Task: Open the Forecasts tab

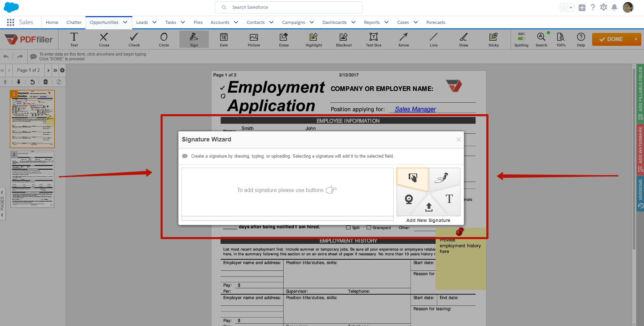Action: (x=436, y=23)
